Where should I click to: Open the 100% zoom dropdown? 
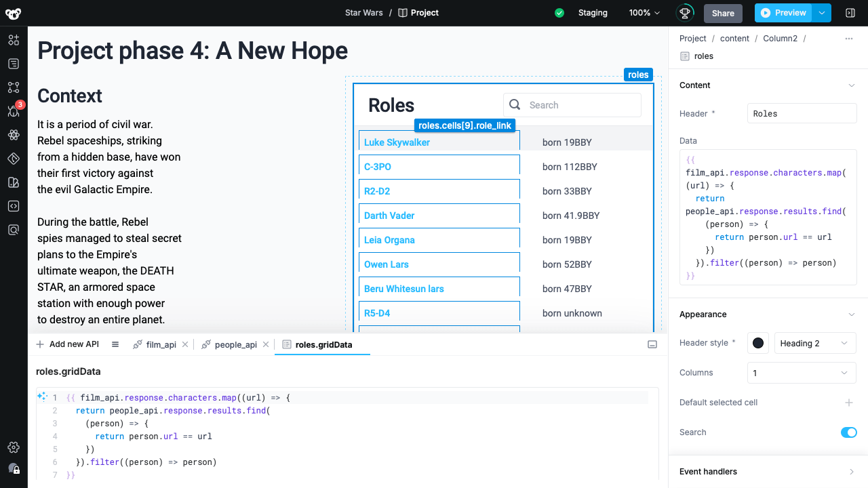coord(644,13)
